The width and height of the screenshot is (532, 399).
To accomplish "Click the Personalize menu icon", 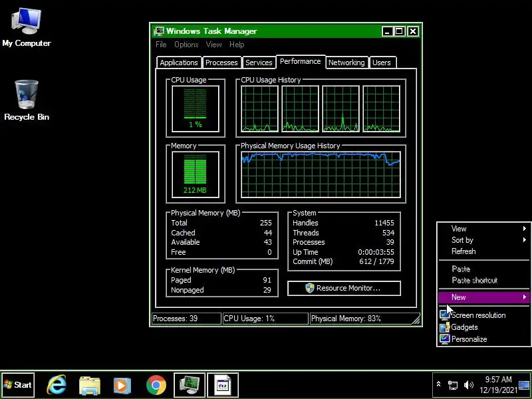I will (x=444, y=339).
